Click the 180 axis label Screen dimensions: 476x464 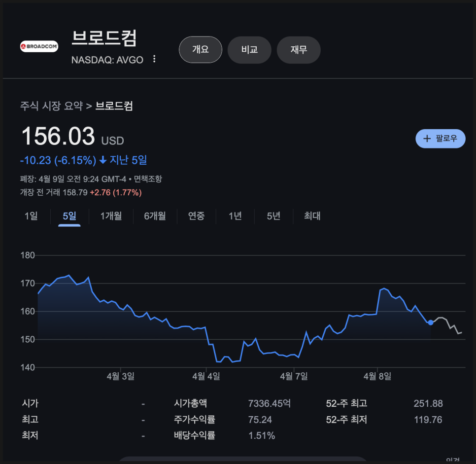point(28,255)
